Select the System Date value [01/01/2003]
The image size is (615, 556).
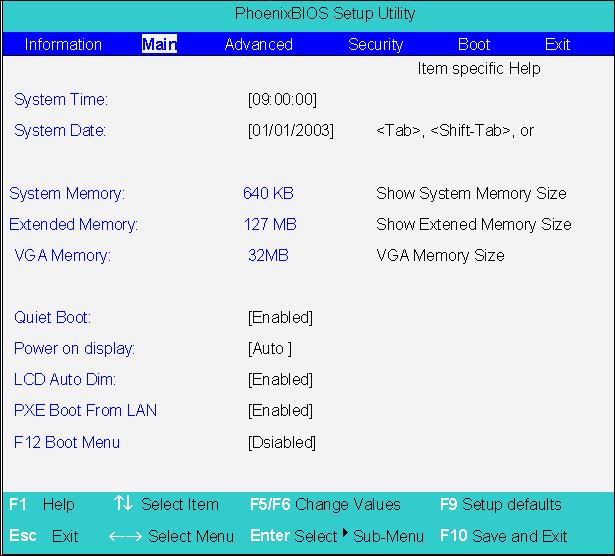(291, 130)
